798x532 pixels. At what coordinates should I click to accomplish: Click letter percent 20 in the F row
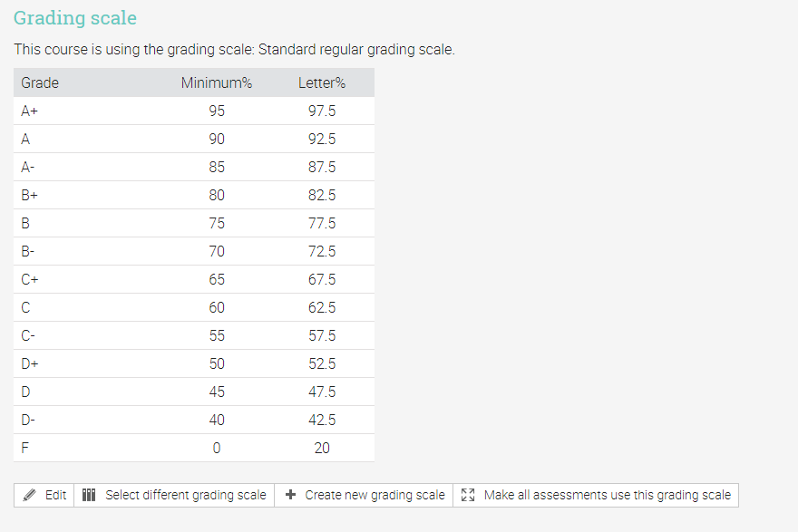pos(322,448)
